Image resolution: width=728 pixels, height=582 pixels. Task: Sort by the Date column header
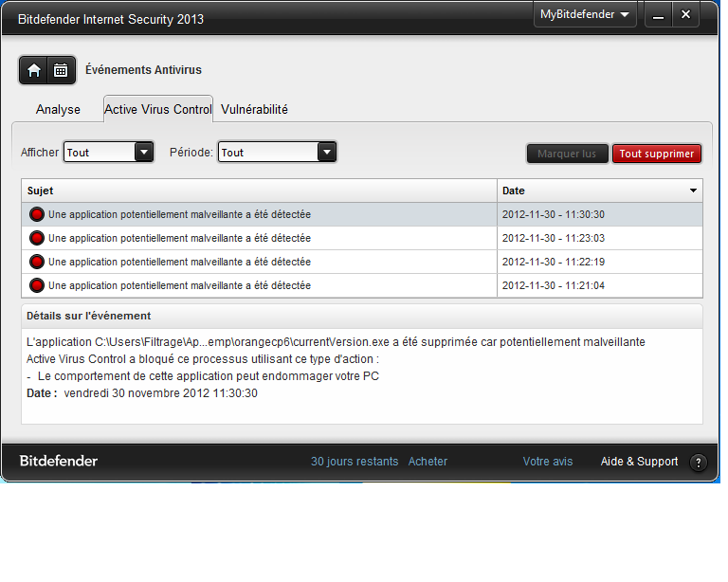[x=600, y=191]
